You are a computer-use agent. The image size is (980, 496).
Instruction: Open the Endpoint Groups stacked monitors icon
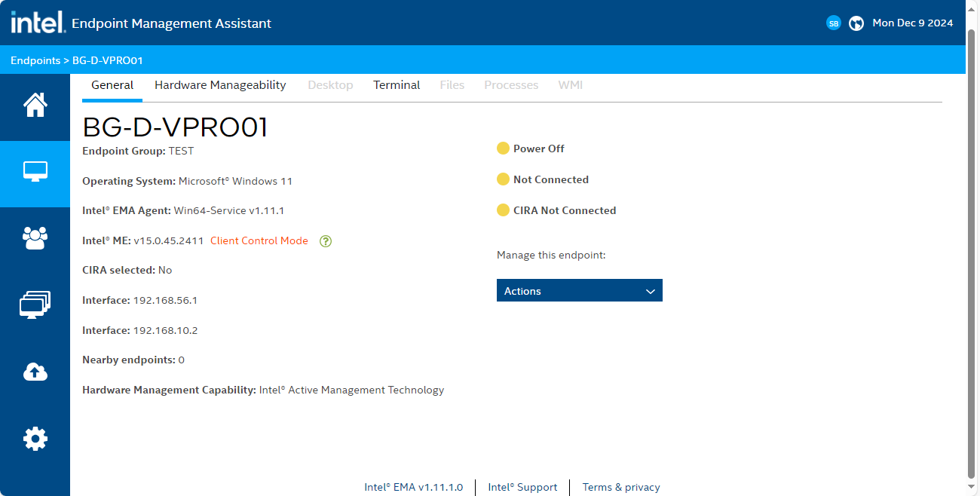point(35,305)
